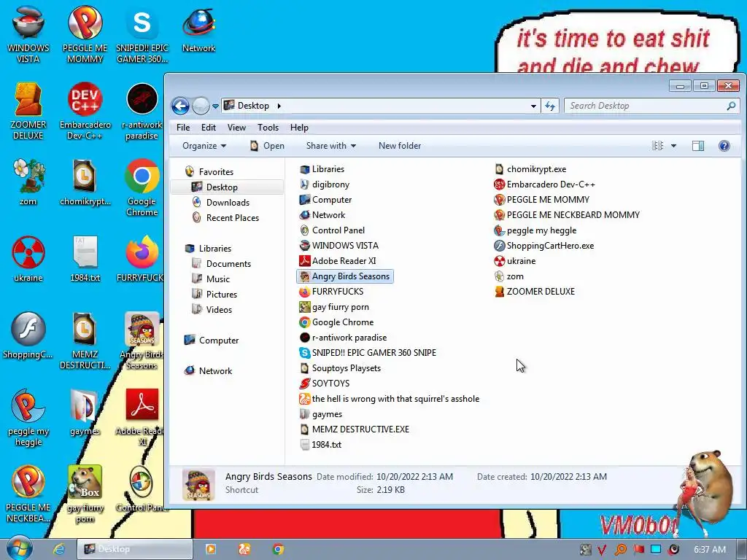Select the Embarcadero Dev-C++ desktop icon
The height and width of the screenshot is (560, 747).
[85, 111]
